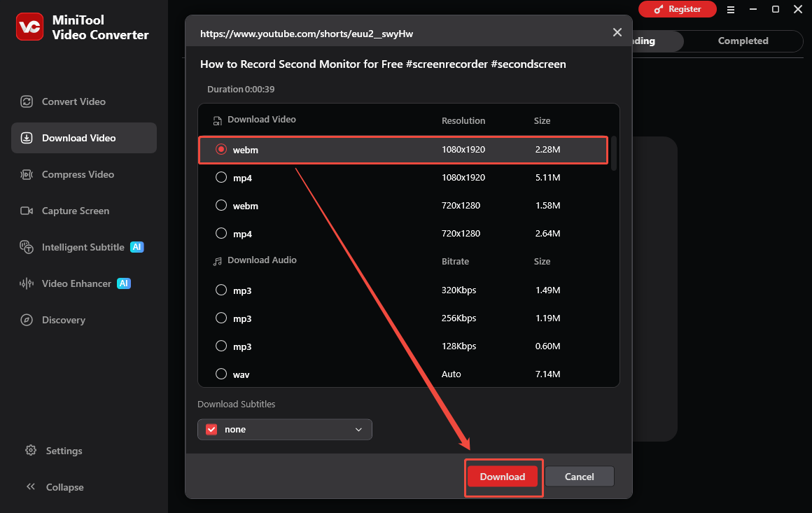Click the Video Enhancer waveform icon
The image size is (812, 513).
pyautogui.click(x=27, y=283)
